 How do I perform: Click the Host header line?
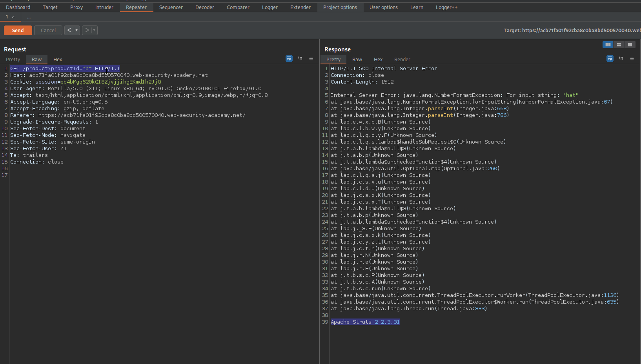(109, 75)
